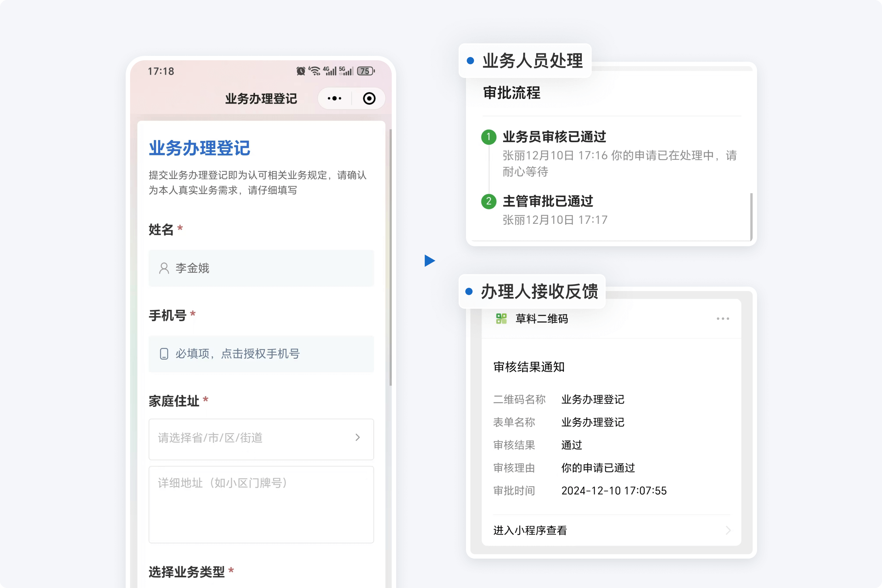Click the approval flow panel scrollbar

pyautogui.click(x=751, y=217)
